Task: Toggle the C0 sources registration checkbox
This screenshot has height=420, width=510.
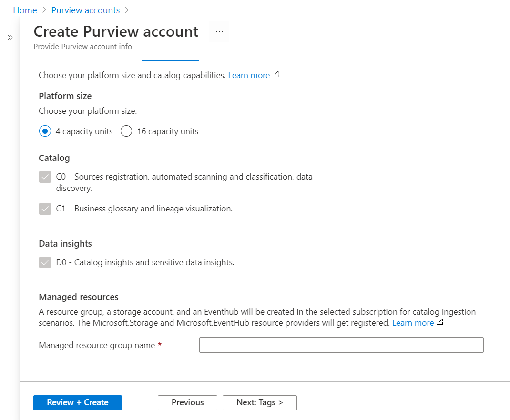Action: coord(45,177)
